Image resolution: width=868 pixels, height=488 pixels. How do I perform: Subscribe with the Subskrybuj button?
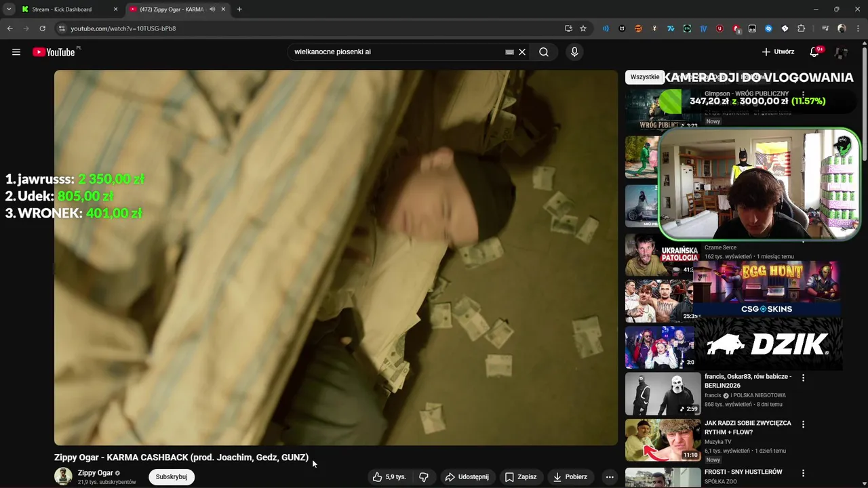point(172,477)
